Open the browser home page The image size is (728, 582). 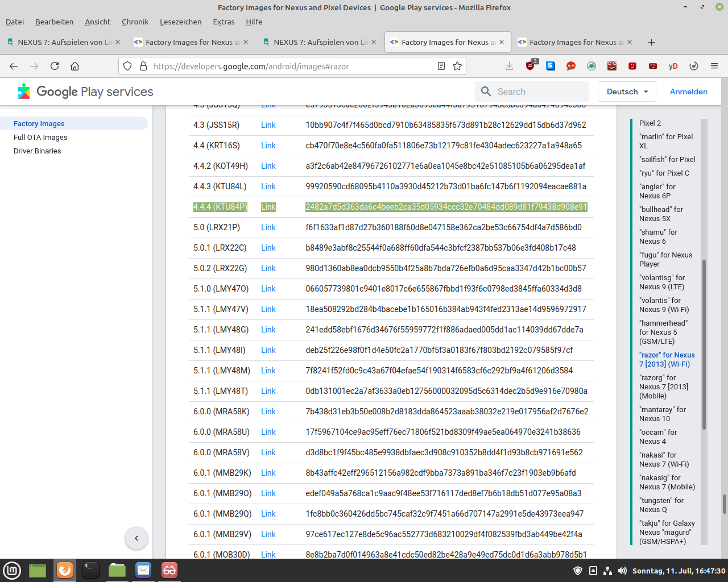click(75, 66)
